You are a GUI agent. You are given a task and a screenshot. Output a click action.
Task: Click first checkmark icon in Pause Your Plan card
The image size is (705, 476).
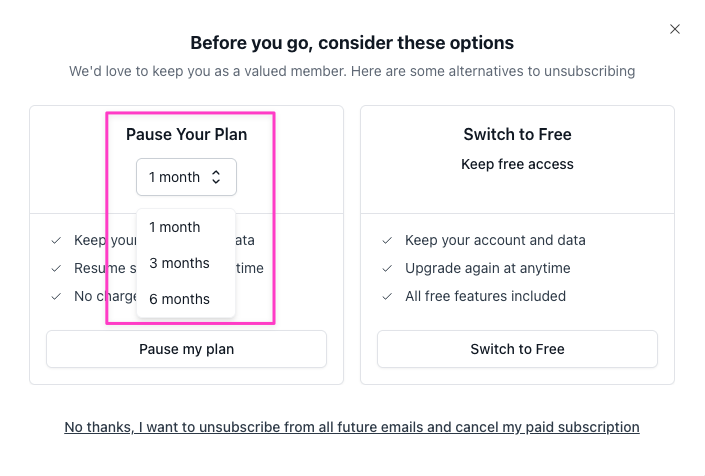(56, 241)
